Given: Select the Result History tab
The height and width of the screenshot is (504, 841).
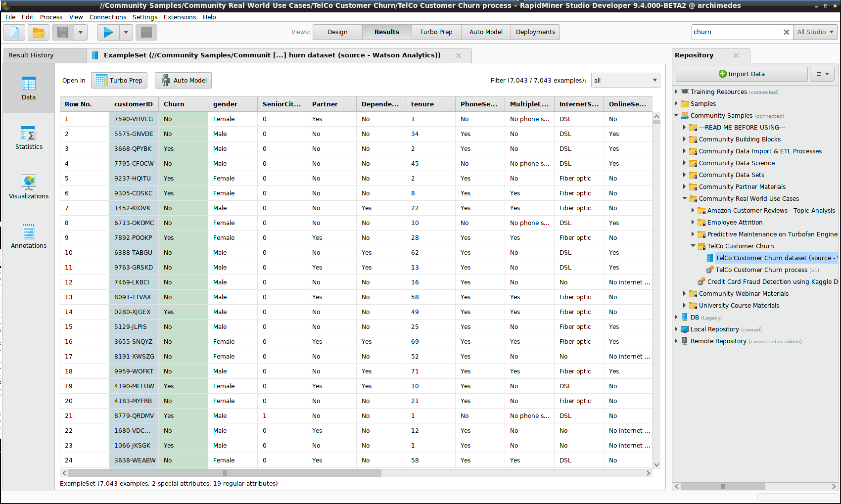Looking at the screenshot, I should (x=45, y=55).
